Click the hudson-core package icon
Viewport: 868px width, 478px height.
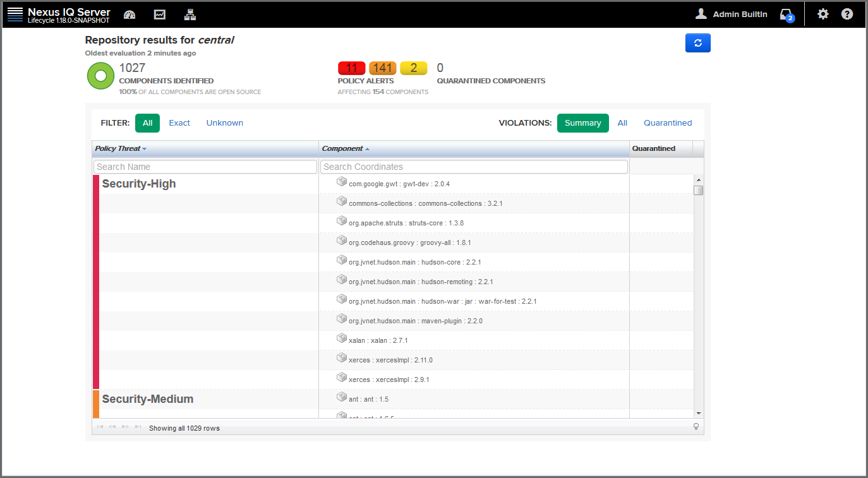(x=342, y=260)
